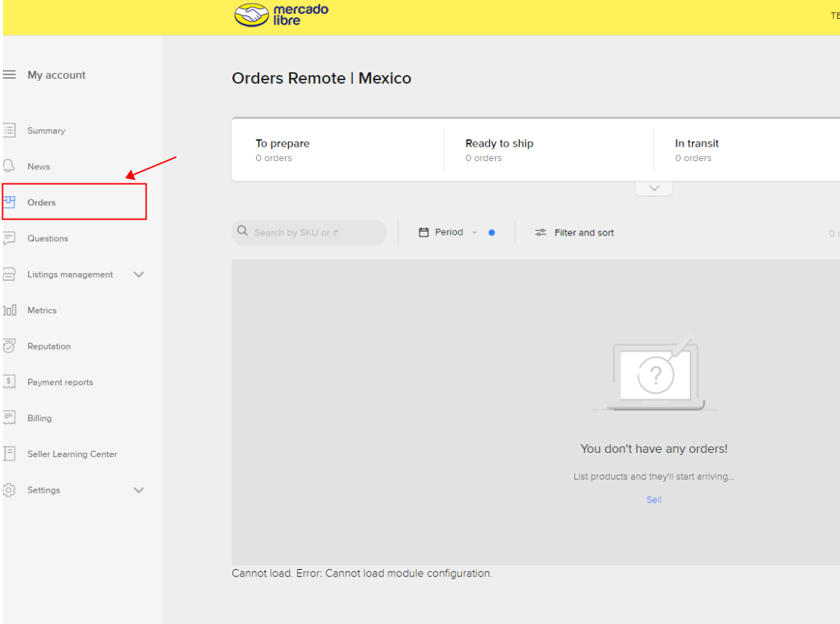Click the Payment reports dollar icon
Viewport: 840px width, 624px height.
9,382
